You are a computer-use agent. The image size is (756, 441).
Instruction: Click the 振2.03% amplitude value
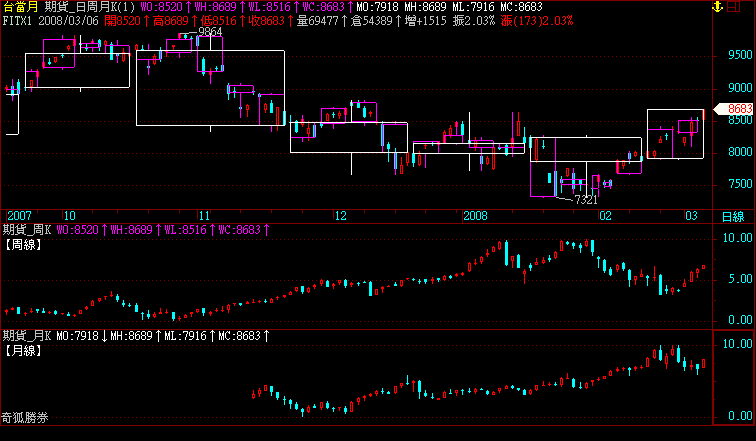coord(473,21)
